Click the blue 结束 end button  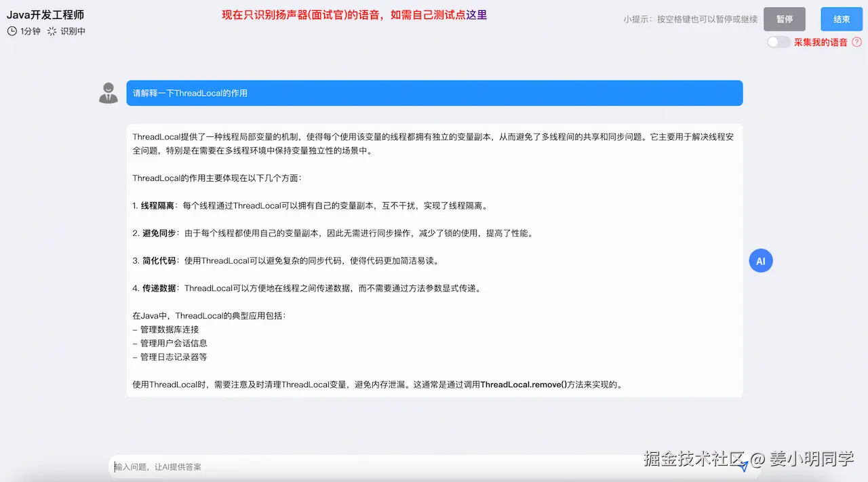click(841, 19)
